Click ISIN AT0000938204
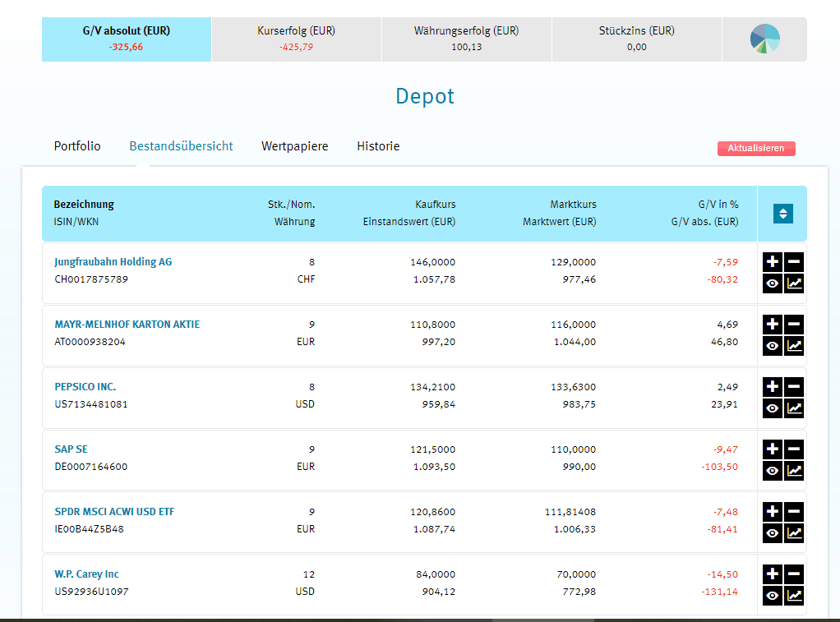840x622 pixels. pos(90,342)
